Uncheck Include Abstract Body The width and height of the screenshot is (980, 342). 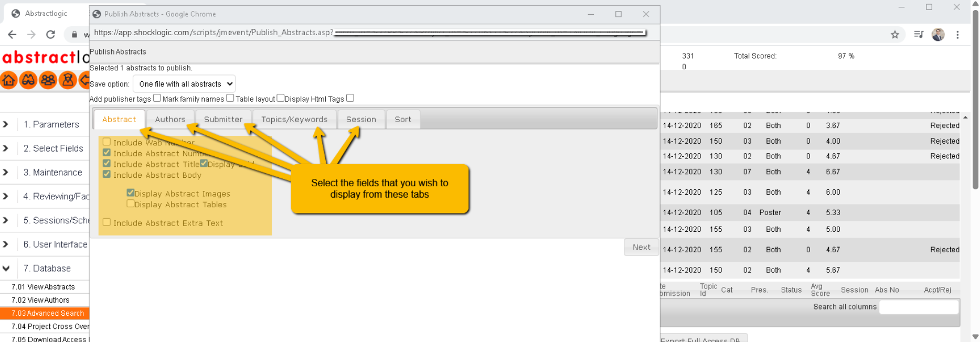click(x=107, y=174)
